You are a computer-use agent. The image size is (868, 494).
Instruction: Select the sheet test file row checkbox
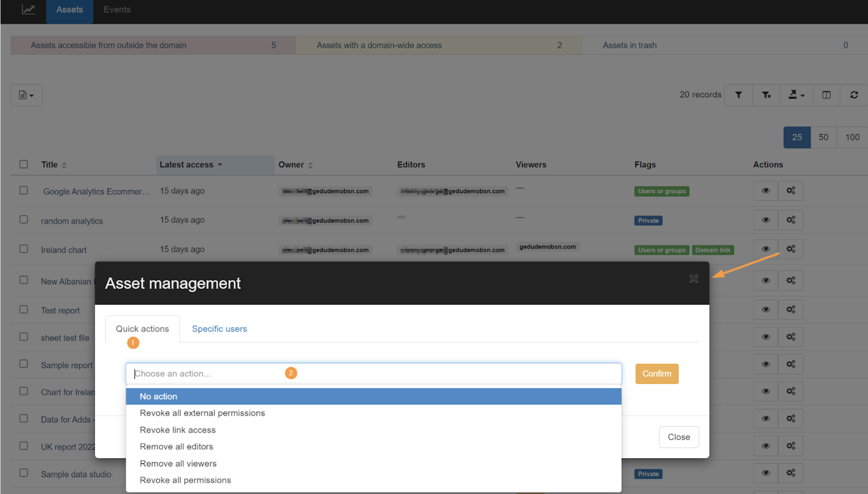coord(24,337)
